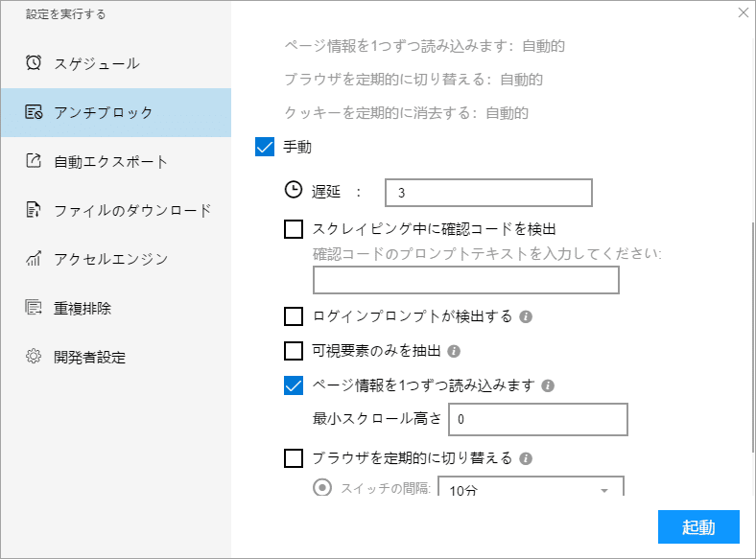Image resolution: width=756 pixels, height=559 pixels.
Task: Click the アンチブロック sidebar icon
Action: [34, 112]
